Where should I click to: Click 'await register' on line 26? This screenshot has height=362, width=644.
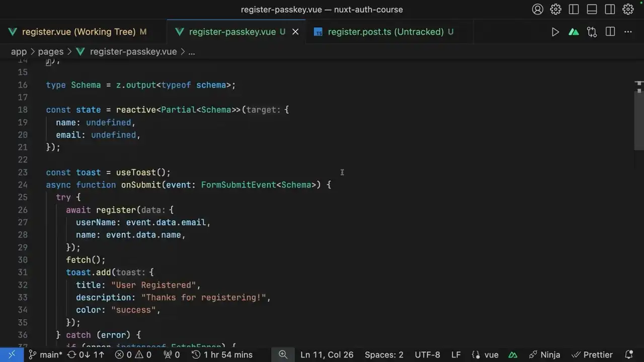[101, 210]
